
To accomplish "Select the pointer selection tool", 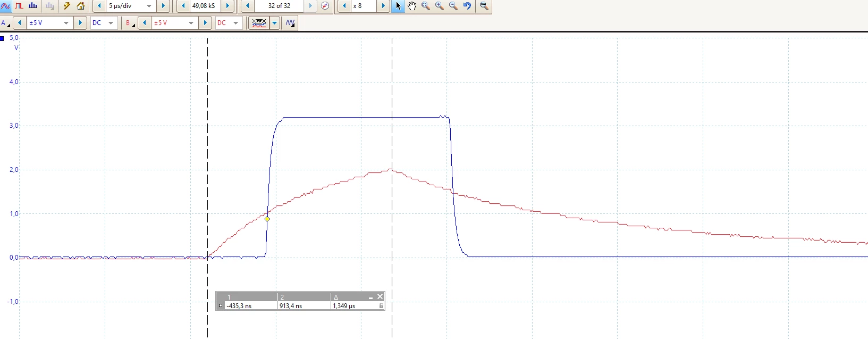I will pyautogui.click(x=398, y=6).
